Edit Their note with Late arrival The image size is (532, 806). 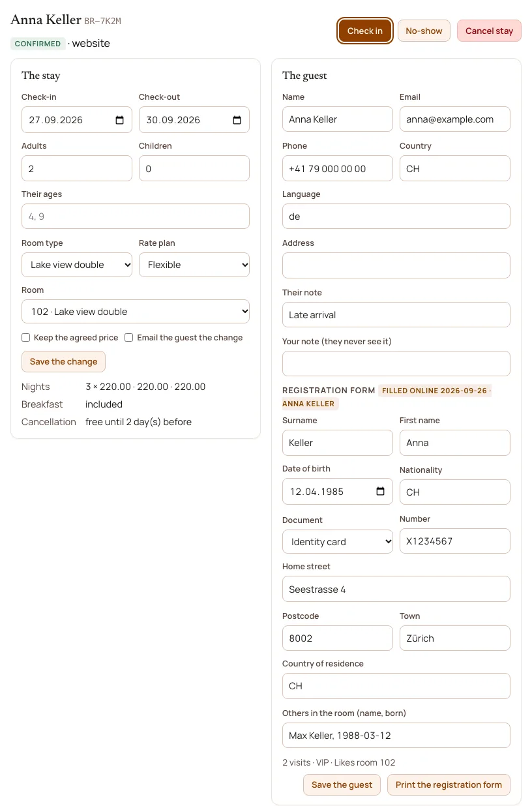396,314
